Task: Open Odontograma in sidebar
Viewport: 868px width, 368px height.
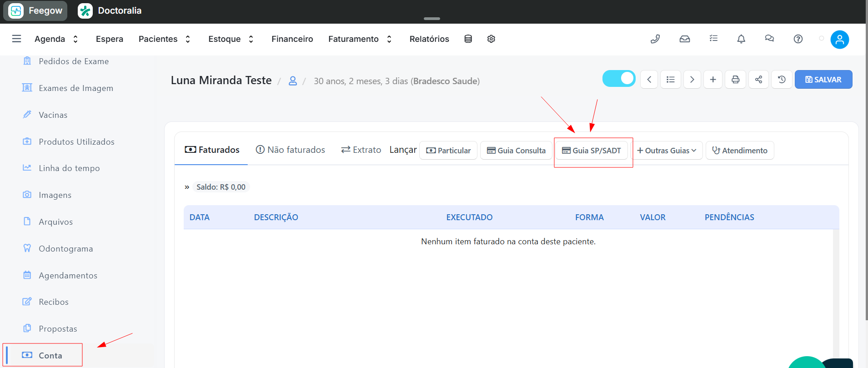Action: coord(65,249)
